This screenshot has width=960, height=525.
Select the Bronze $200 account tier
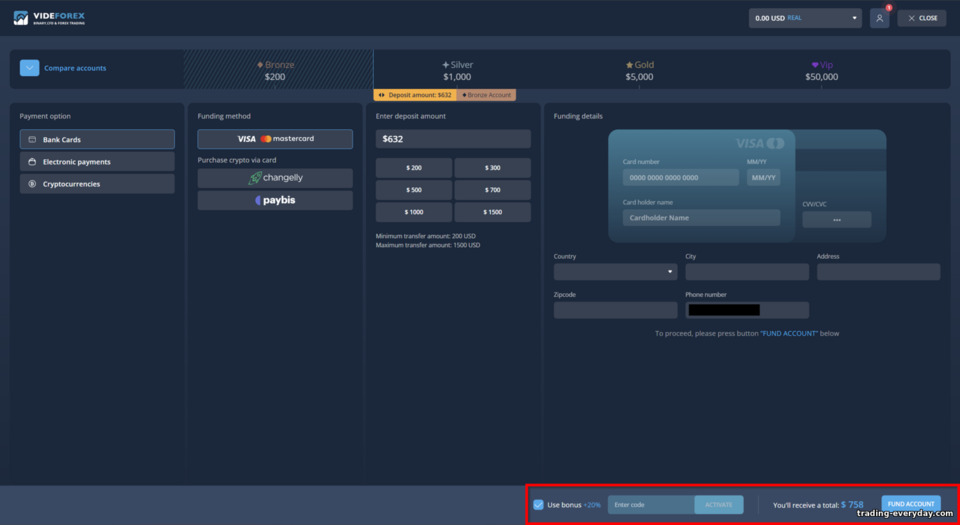coord(275,70)
